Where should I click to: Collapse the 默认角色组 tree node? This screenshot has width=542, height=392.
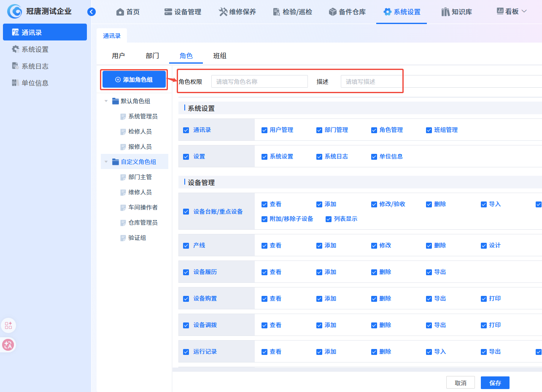point(106,101)
